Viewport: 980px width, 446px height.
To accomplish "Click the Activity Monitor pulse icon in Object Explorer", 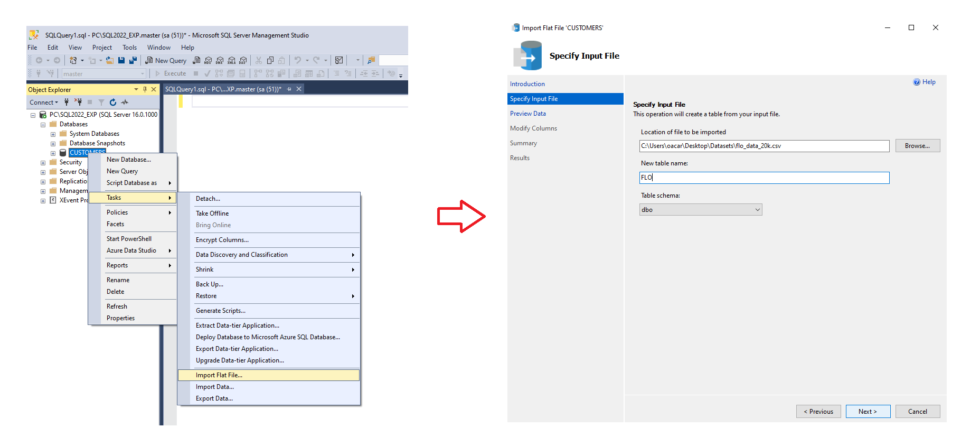I will coord(125,102).
